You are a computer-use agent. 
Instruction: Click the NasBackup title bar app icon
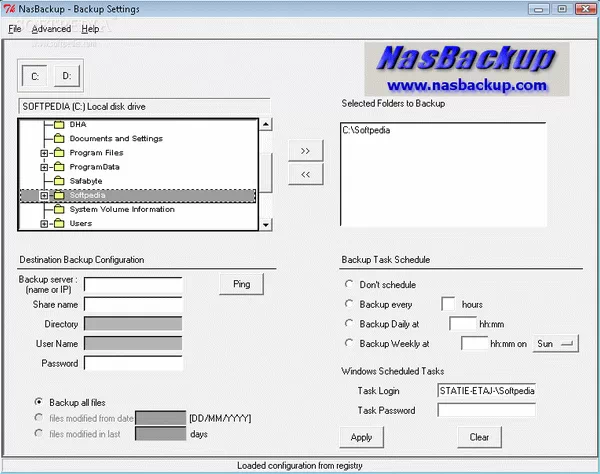(x=9, y=8)
